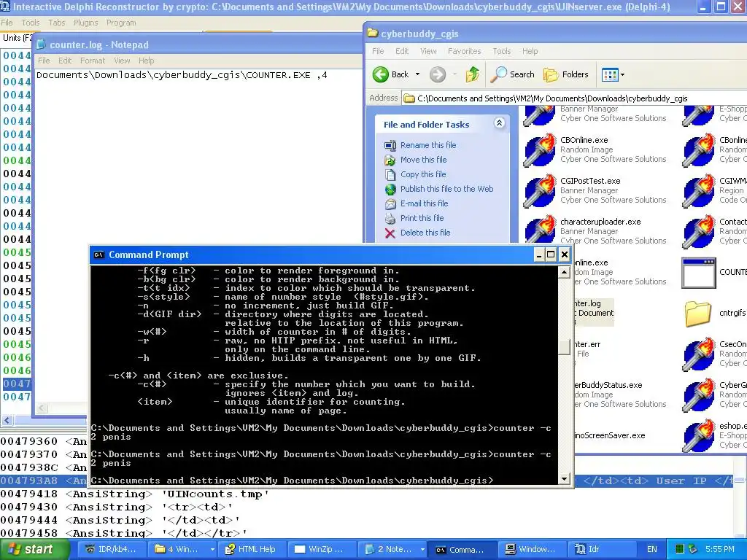The width and height of the screenshot is (747, 560).
Task: Select the characteruploader.exe file name
Action: pos(600,222)
